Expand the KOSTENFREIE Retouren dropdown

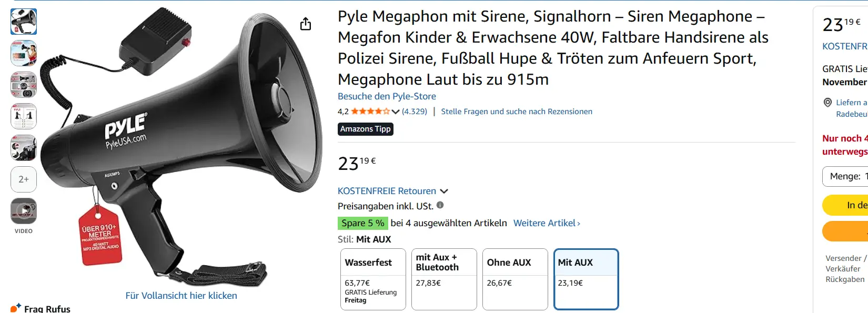coord(444,191)
